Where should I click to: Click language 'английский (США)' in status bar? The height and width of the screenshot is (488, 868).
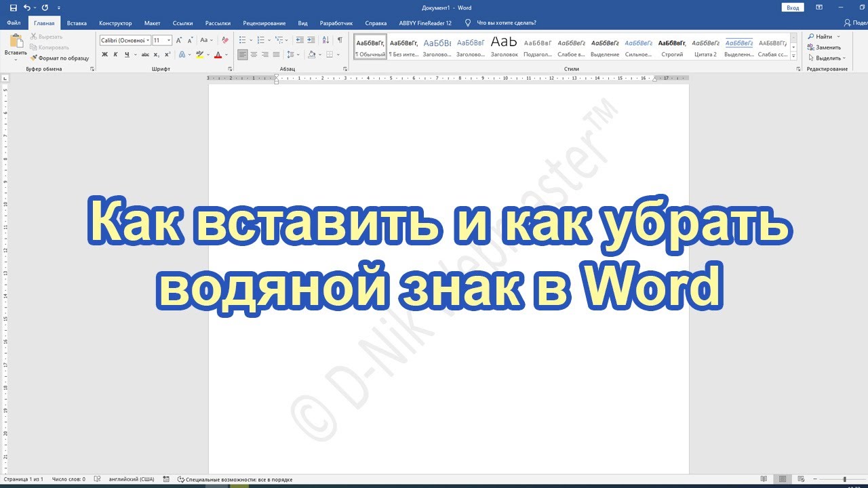130,479
